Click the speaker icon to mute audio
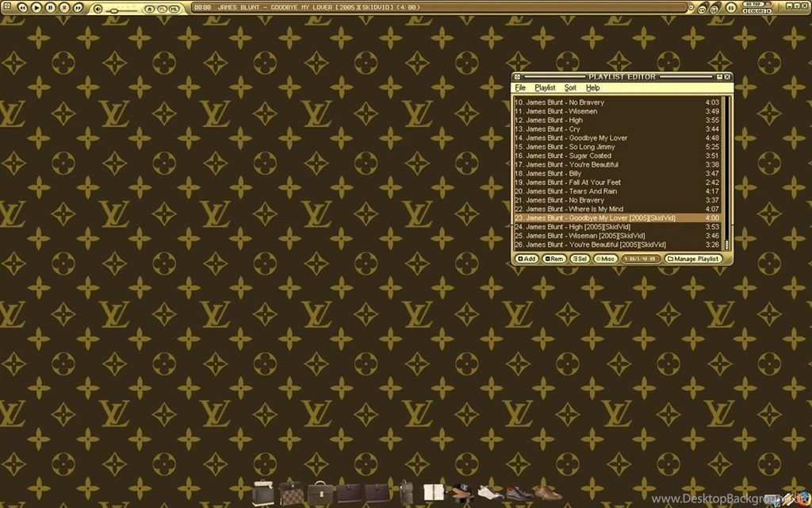Viewport: 812px width, 508px height. coord(98,8)
